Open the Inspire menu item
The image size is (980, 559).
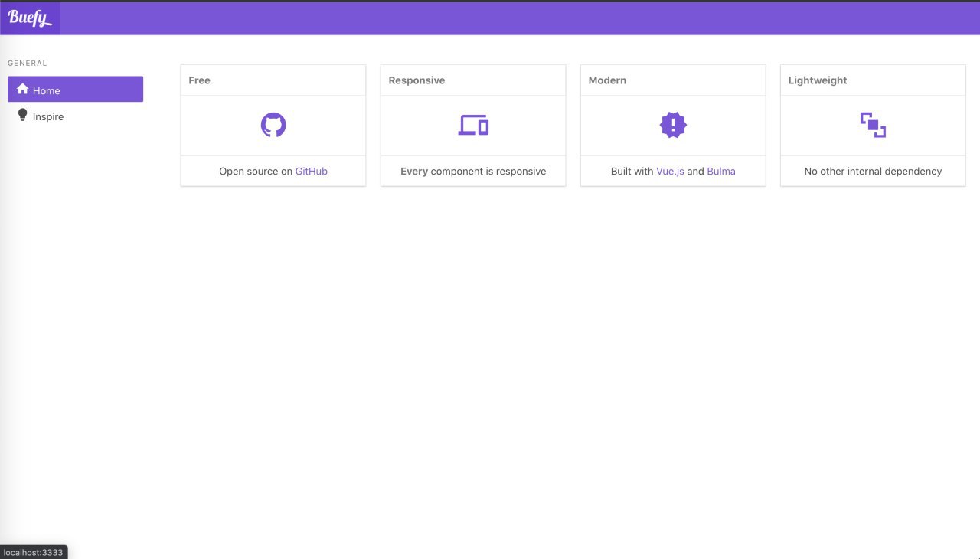click(x=75, y=116)
